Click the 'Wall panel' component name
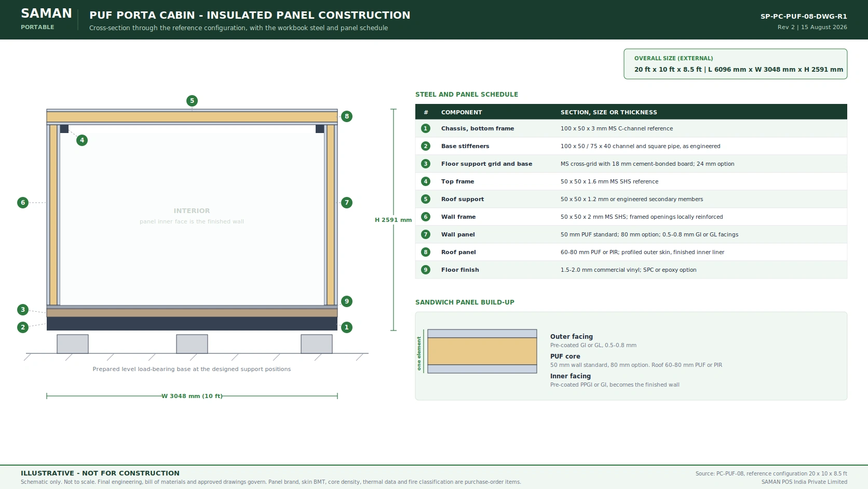868x489 pixels. click(x=458, y=234)
